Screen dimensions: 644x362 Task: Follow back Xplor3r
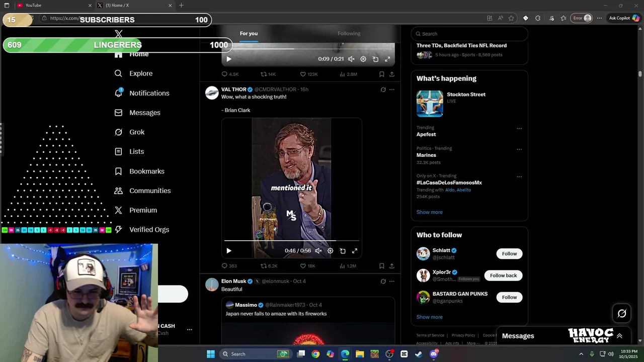503,276
